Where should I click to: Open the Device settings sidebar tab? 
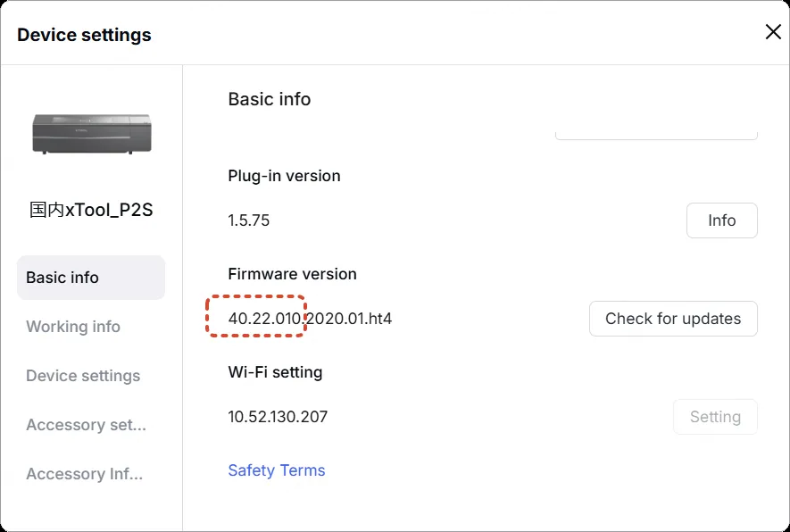pos(83,375)
